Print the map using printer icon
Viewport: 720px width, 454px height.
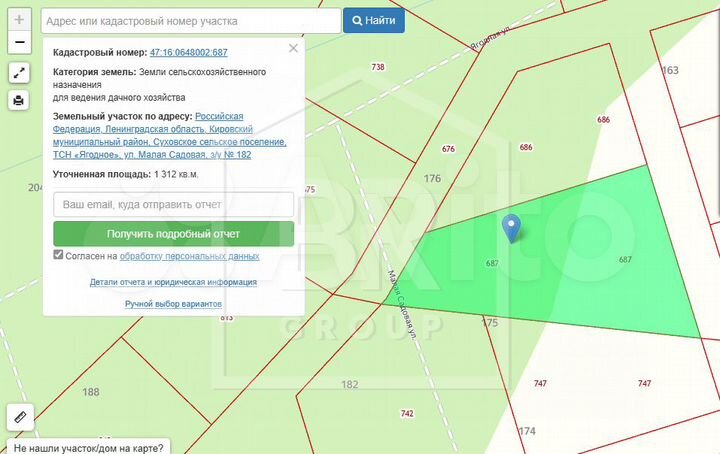(x=19, y=100)
